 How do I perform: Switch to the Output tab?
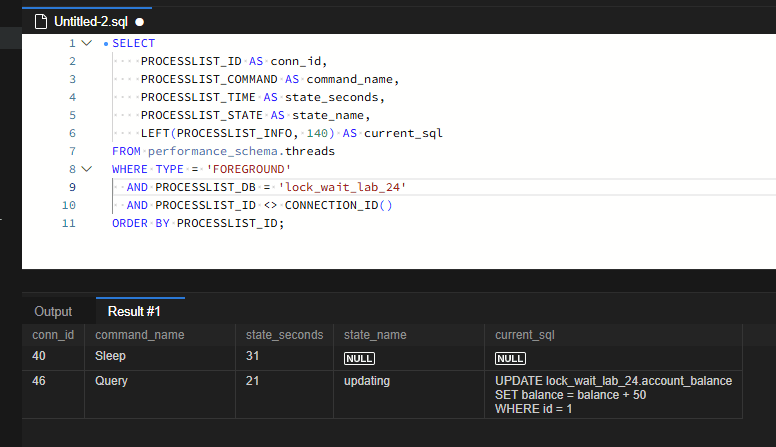click(x=53, y=311)
